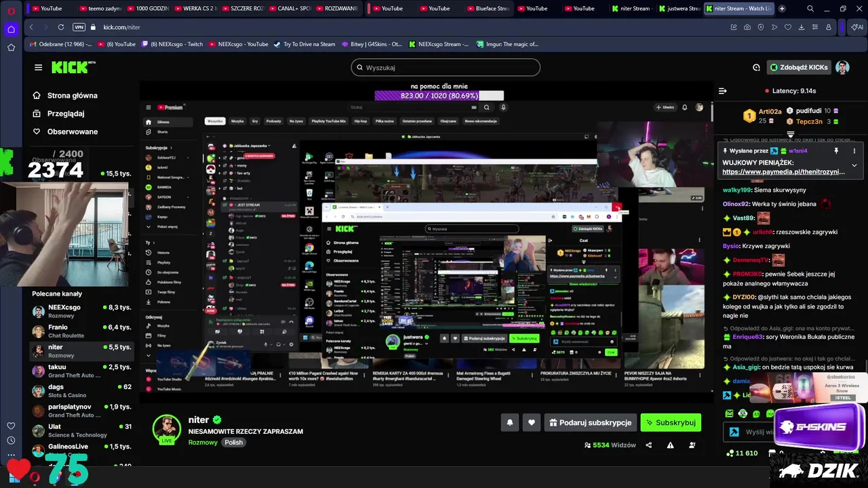868x488 pixels.
Task: Open Opera sidebar three-dots more menu
Action: 11,455
